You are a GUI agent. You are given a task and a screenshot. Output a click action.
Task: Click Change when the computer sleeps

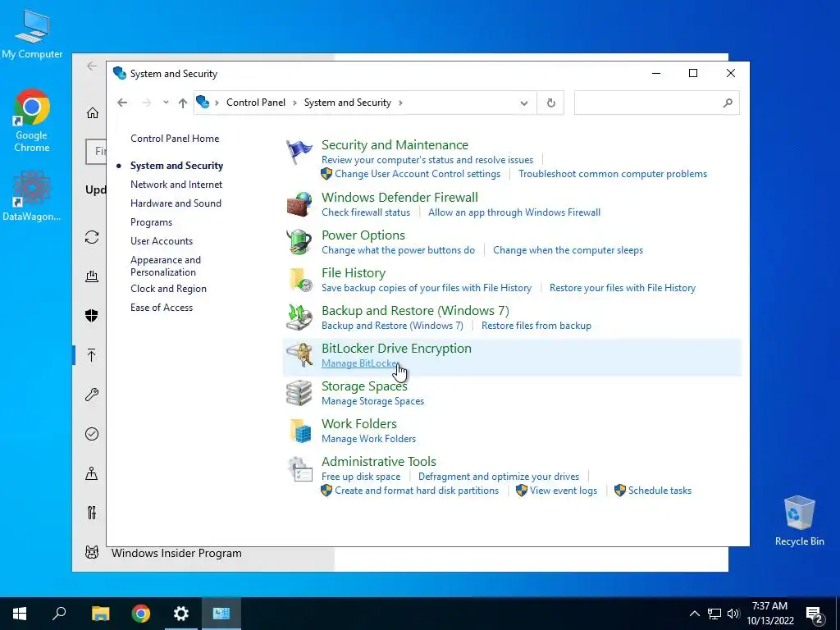pos(568,250)
